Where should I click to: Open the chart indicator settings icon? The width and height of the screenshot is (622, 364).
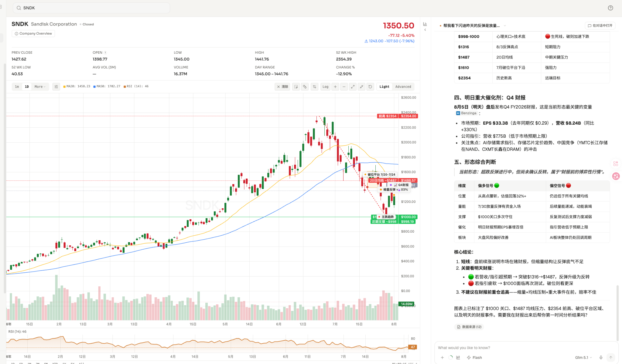56,87
